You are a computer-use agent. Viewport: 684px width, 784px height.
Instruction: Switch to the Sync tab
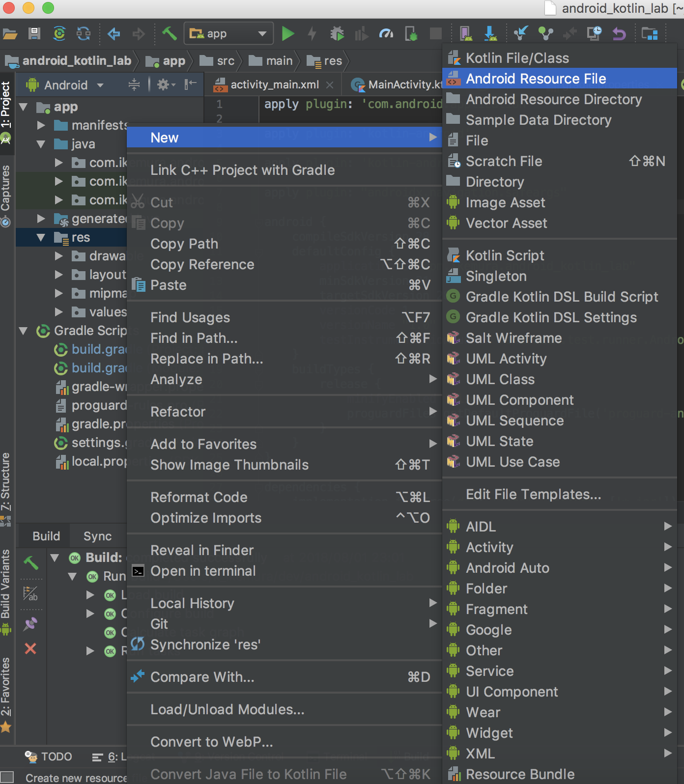tap(97, 536)
